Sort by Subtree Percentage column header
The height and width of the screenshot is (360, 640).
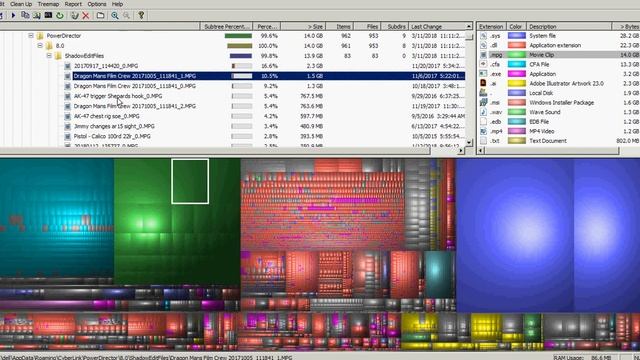226,27
